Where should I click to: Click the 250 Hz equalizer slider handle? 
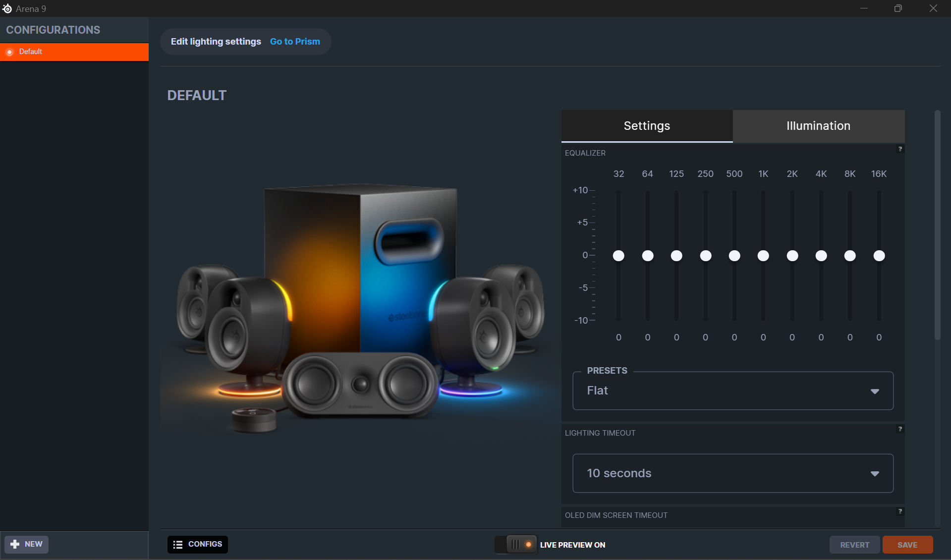(x=706, y=256)
